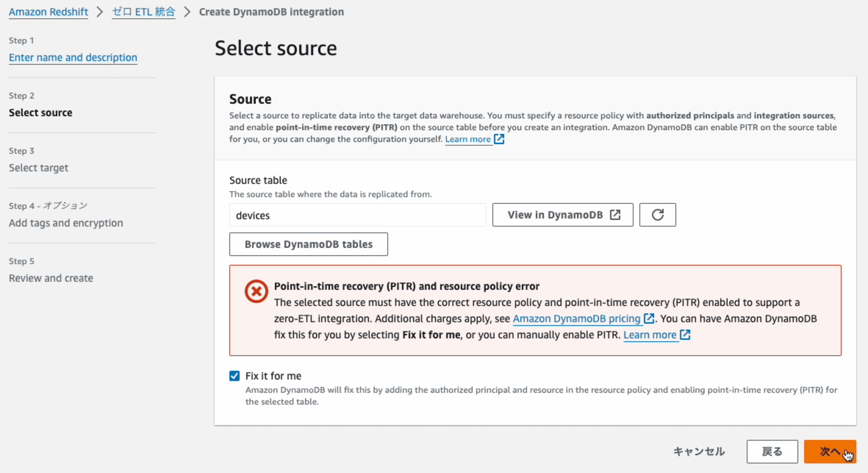The width and height of the screenshot is (868, 473).
Task: Click View in DynamoDB button
Action: coord(563,215)
